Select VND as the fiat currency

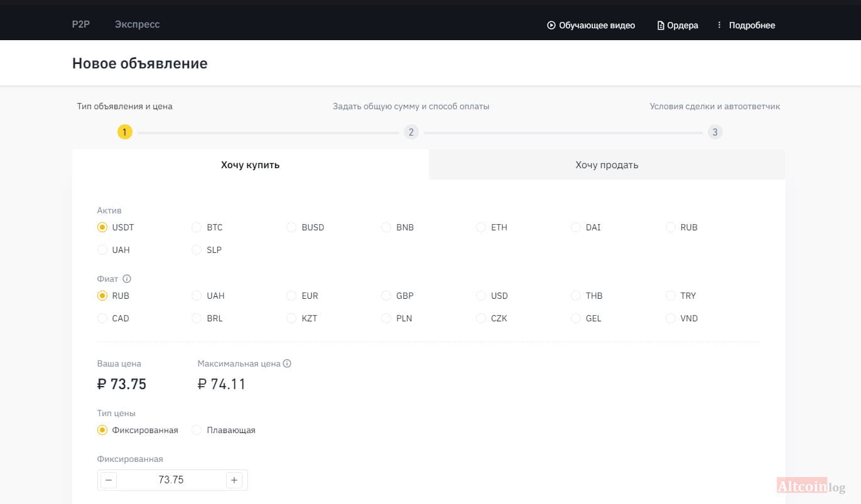682,318
